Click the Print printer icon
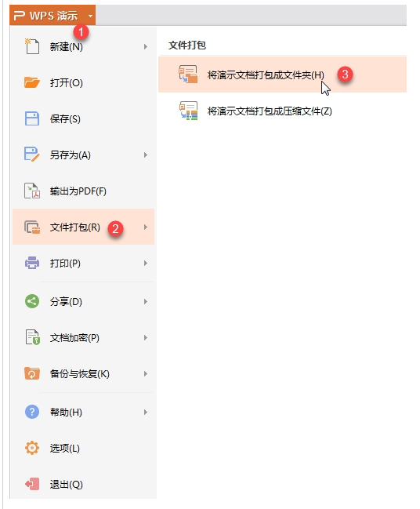Screen dimensions: 420x509 (32, 263)
